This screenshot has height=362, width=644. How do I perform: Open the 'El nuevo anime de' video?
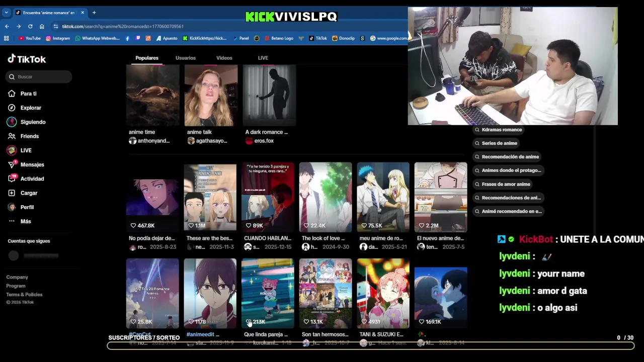441,198
